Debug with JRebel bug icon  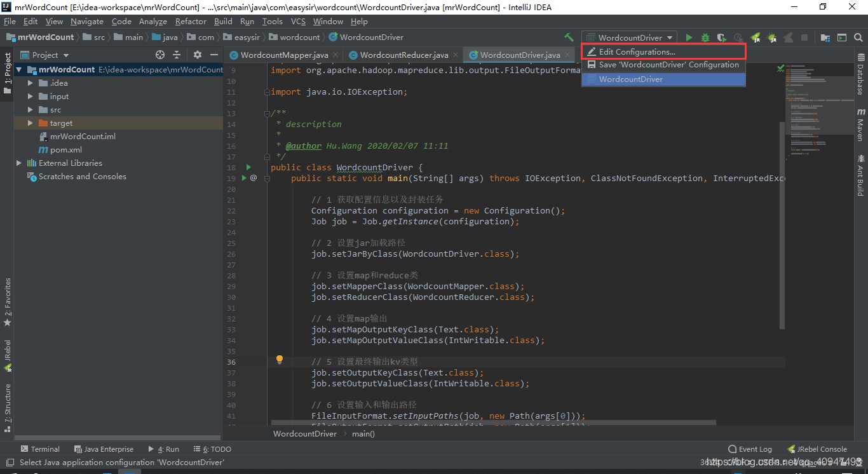click(771, 37)
